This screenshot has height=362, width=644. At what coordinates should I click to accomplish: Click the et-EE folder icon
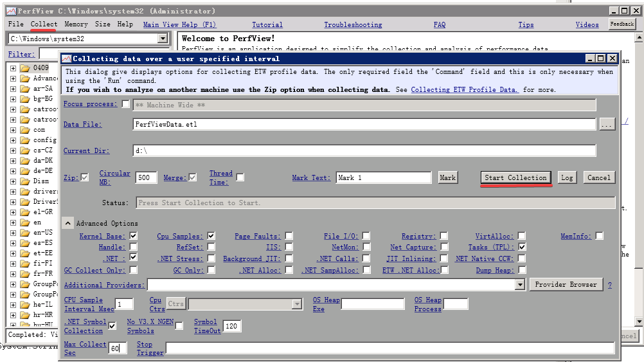(x=25, y=253)
